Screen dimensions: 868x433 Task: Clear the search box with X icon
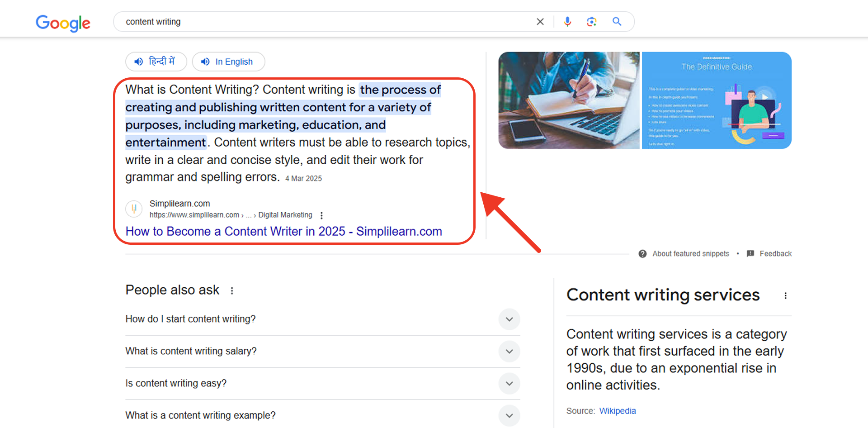[540, 22]
